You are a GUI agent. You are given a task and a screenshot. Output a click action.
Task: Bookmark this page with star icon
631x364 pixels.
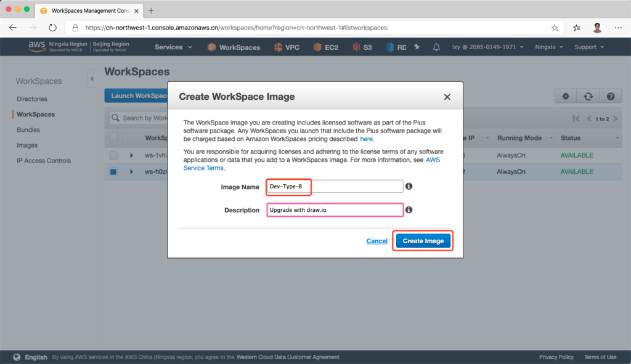click(x=555, y=28)
